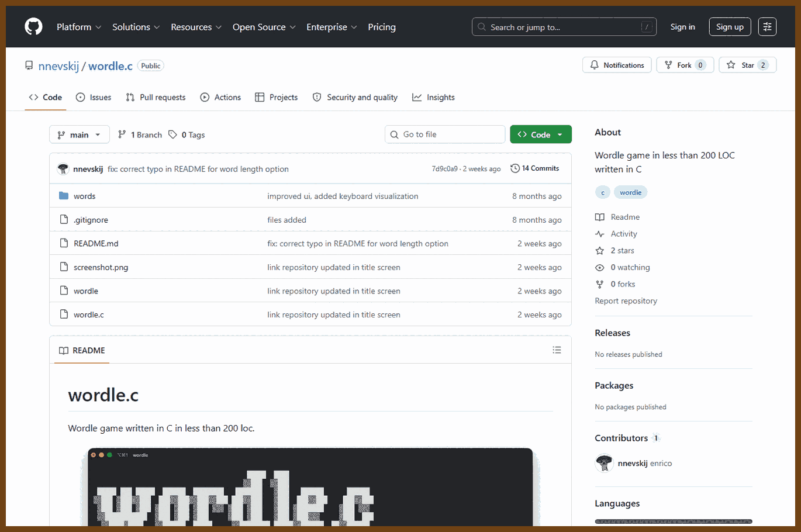801x532 pixels.
Task: Click the wordle.c terminal screenshot image
Action: point(310,486)
